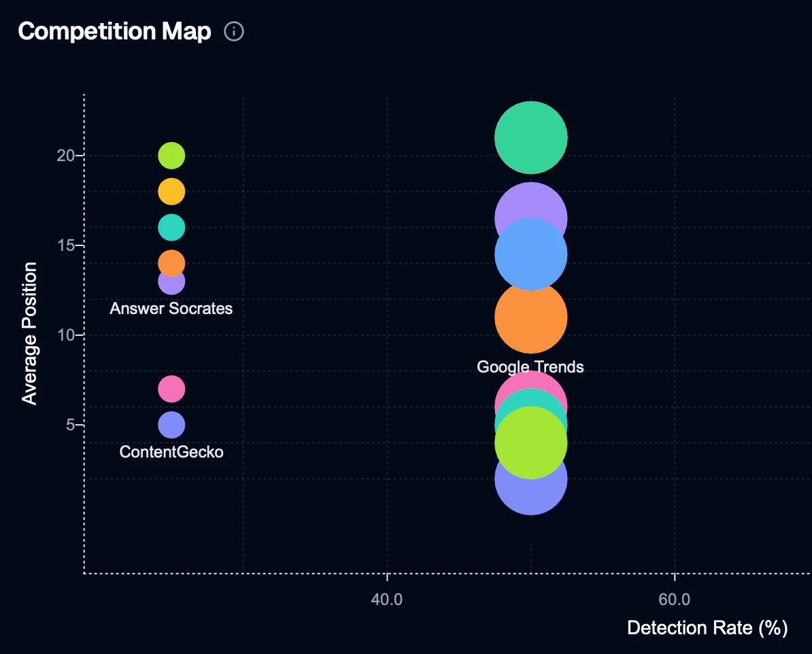Viewport: 812px width, 654px height.
Task: Click the ContentGecko label
Action: [171, 452]
